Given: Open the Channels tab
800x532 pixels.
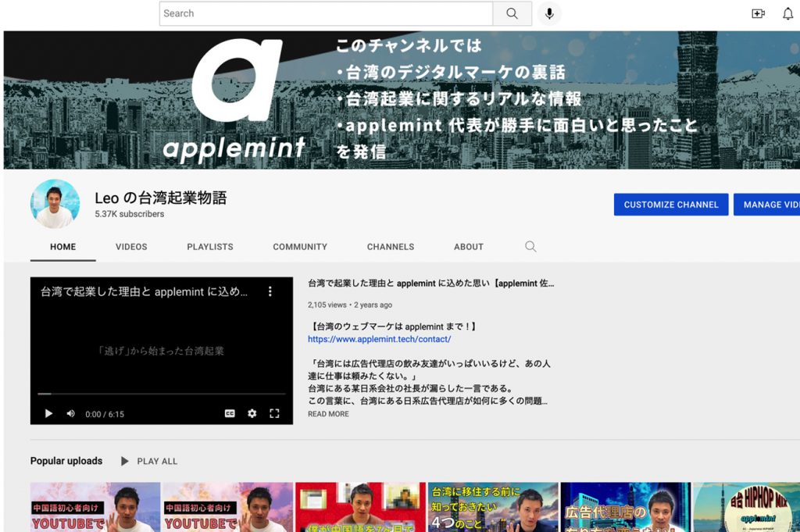Looking at the screenshot, I should click(x=391, y=247).
